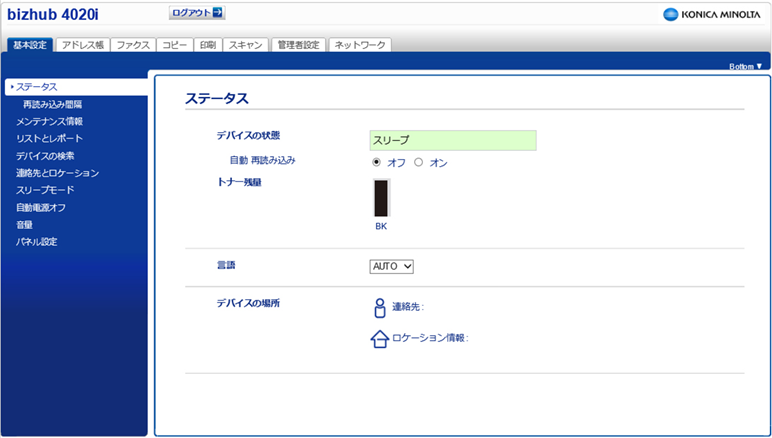This screenshot has width=772, height=438.
Task: Select the オン auto-reload radio button
Action: point(419,161)
